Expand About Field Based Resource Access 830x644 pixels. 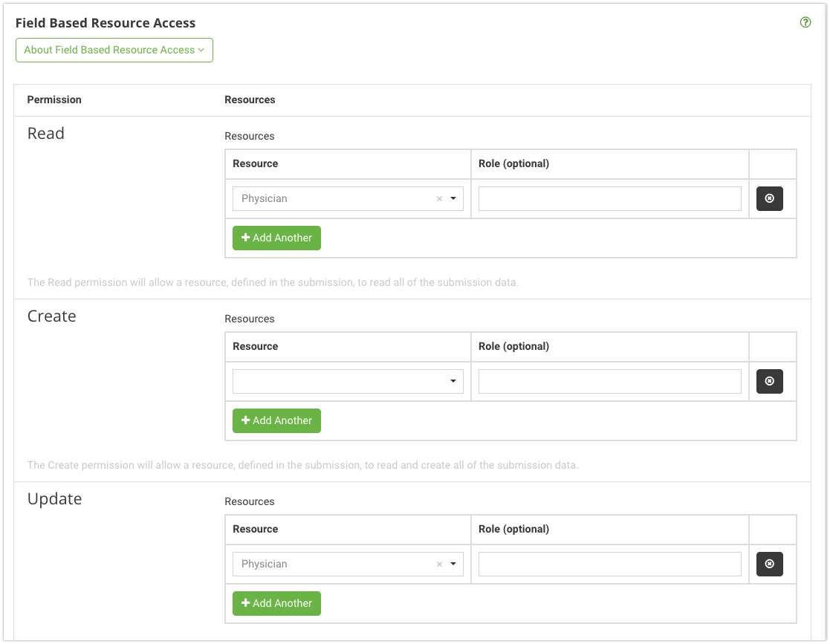click(x=114, y=50)
